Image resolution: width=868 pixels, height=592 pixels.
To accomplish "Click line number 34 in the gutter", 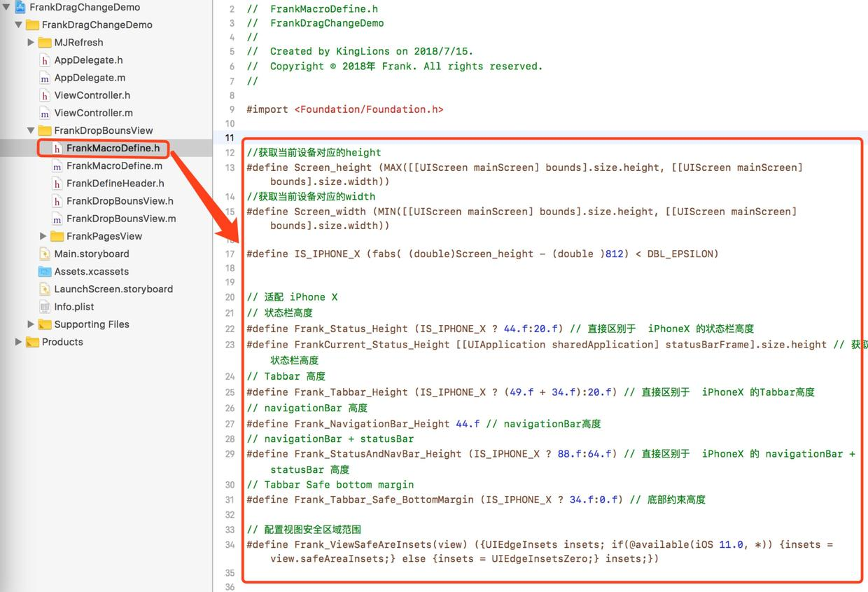I will [230, 544].
